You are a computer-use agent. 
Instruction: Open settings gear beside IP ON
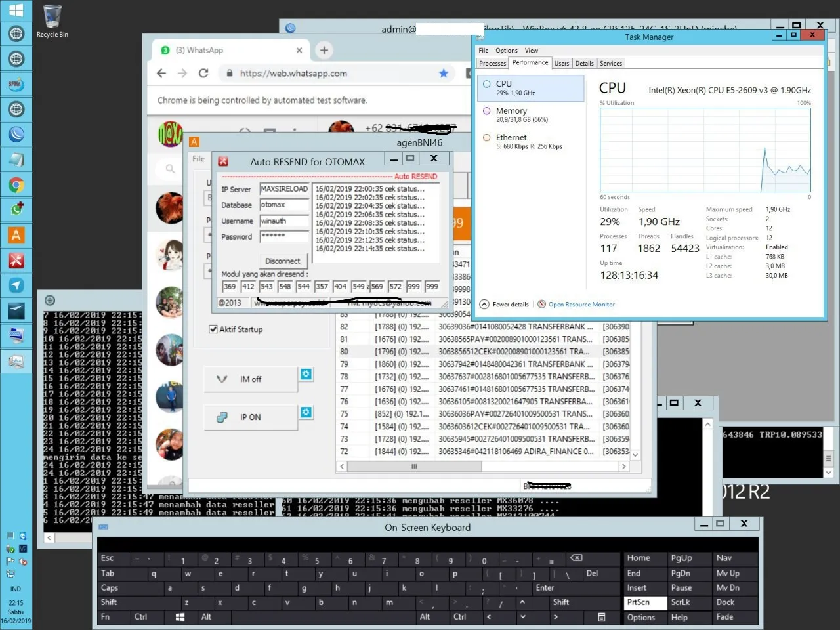coord(306,412)
